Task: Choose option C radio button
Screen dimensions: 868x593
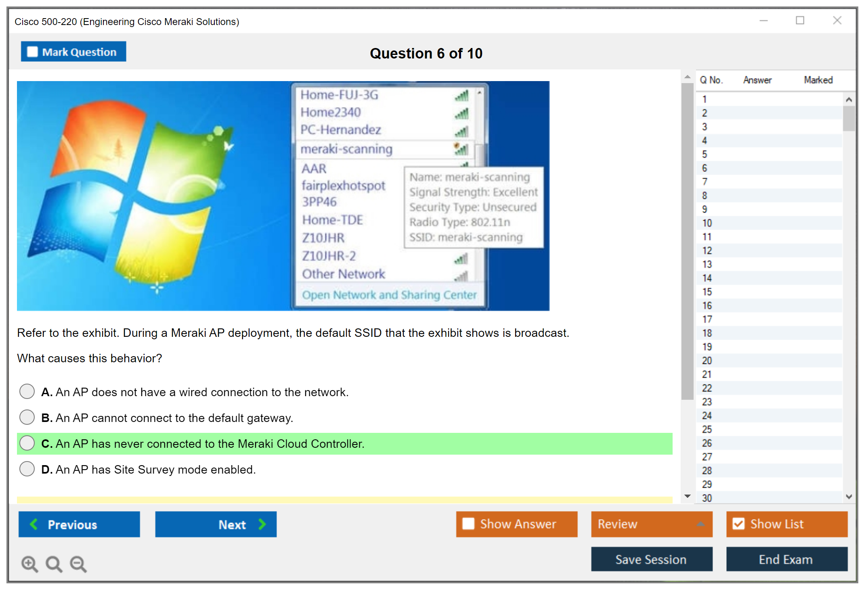Action: tap(27, 443)
